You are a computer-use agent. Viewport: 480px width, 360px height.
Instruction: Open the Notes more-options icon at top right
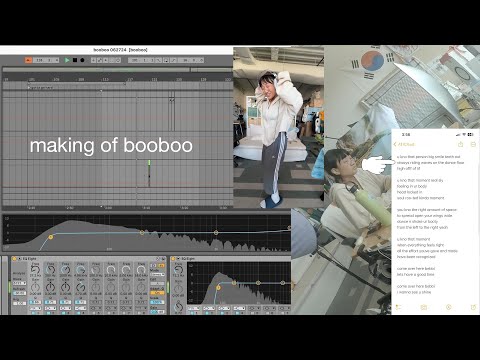pos(473,144)
